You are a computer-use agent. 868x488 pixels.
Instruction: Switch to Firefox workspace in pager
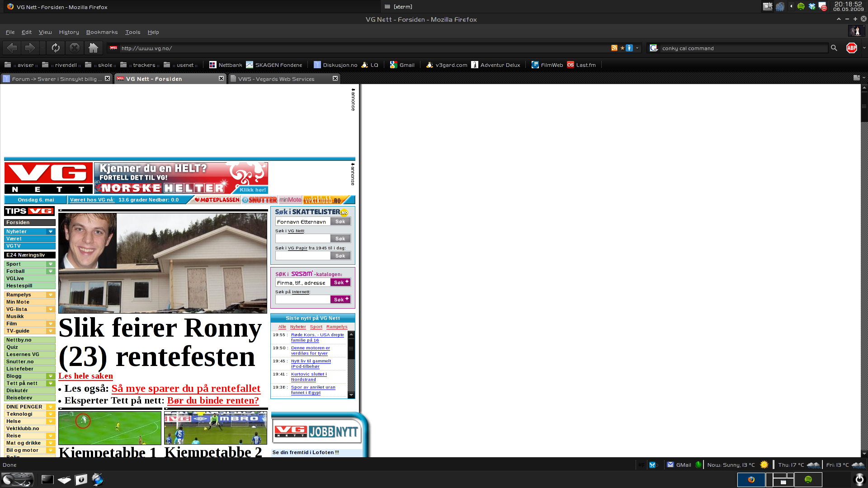tap(751, 479)
